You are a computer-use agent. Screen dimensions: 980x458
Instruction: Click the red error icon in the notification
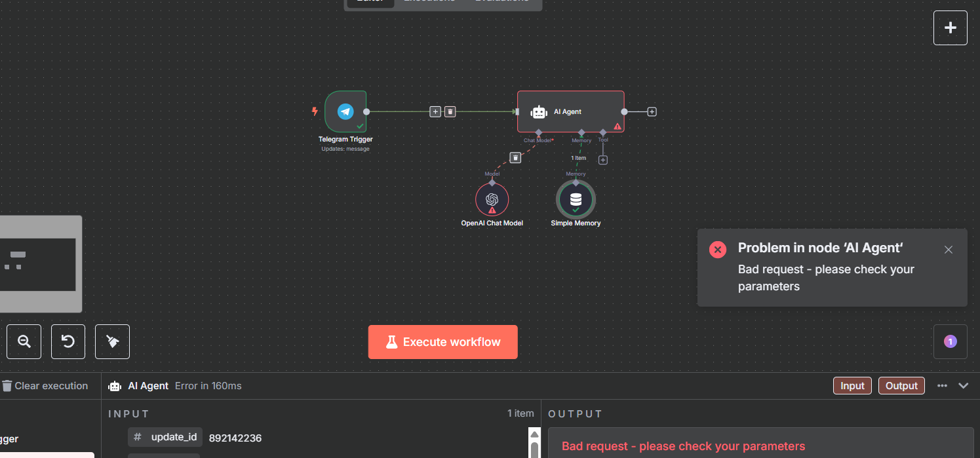[718, 250]
